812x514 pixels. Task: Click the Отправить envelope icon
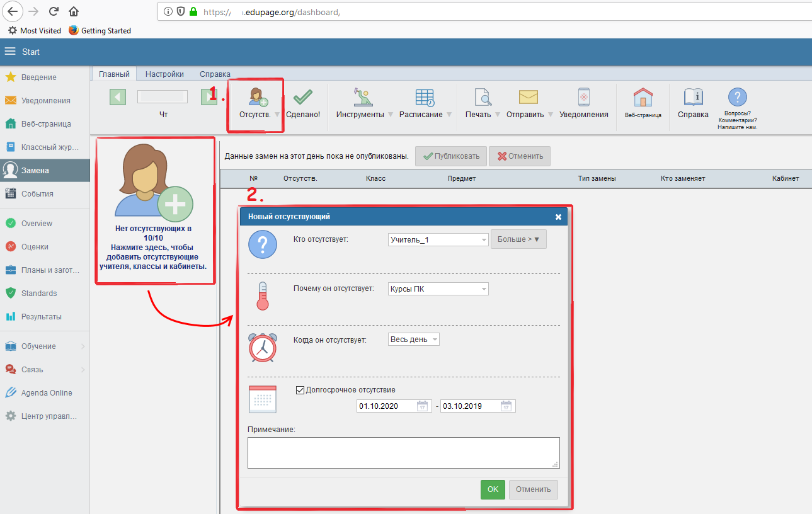pos(529,96)
